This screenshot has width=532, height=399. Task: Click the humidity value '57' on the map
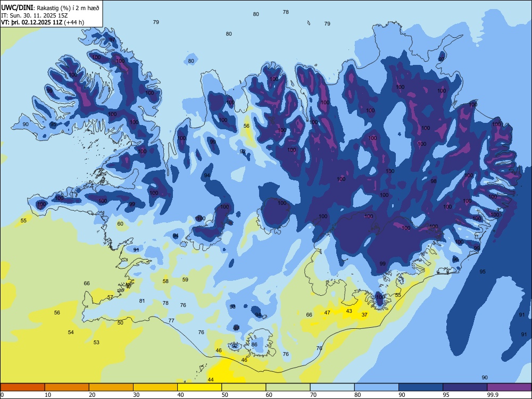click(110, 297)
